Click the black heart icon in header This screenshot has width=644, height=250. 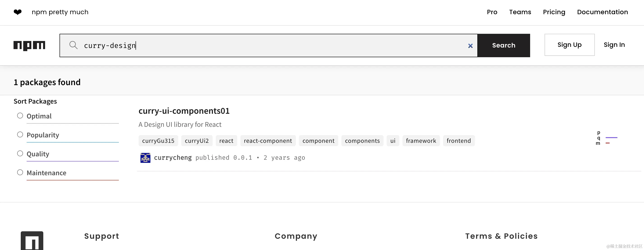coord(18,12)
